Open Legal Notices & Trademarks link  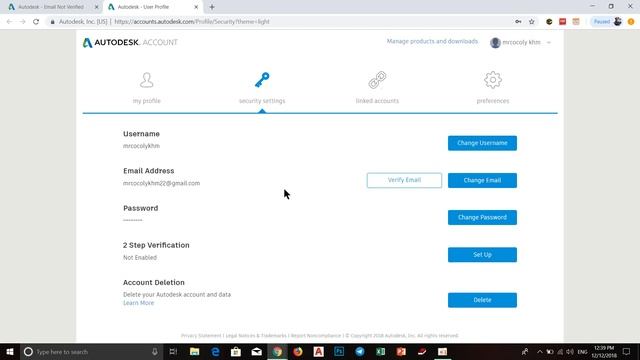256,336
